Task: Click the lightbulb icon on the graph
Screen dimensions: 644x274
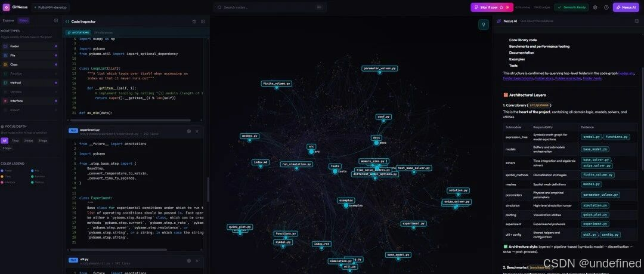Action: [x=484, y=24]
